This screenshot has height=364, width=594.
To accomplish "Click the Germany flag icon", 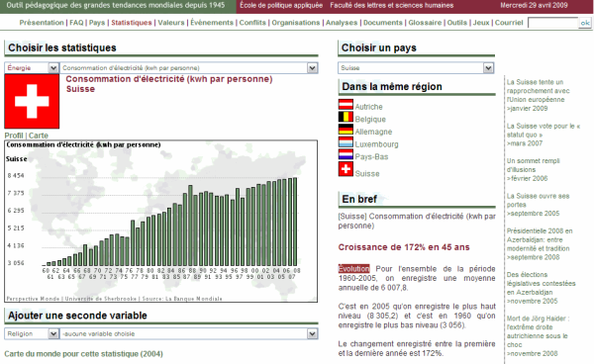I will click(346, 129).
